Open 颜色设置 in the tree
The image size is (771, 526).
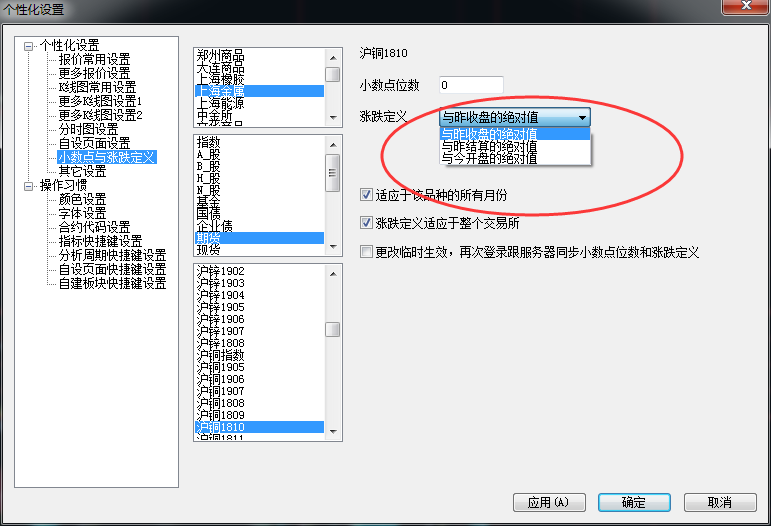[x=82, y=199]
